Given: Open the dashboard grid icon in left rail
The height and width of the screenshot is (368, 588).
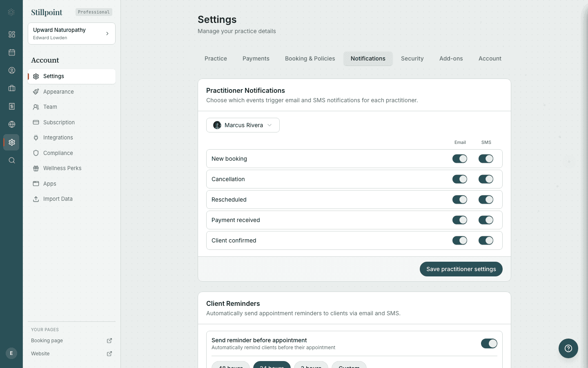Looking at the screenshot, I should pos(12,34).
